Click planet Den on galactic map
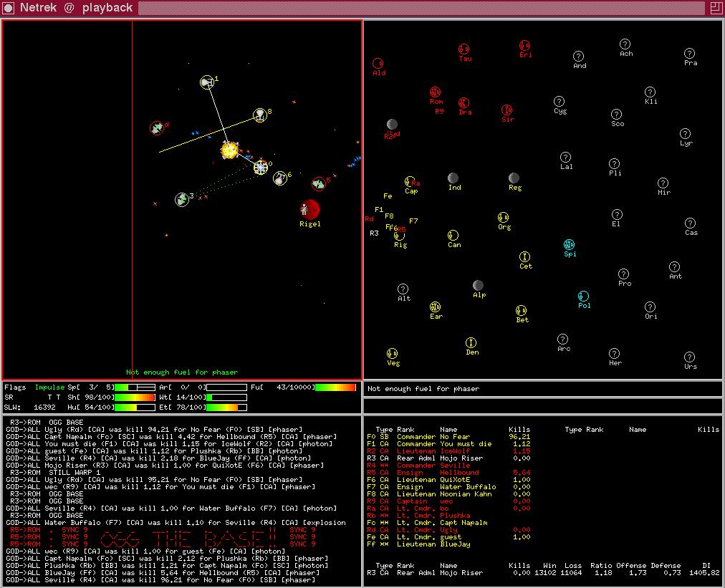Screen dimensions: 725x588 click(471, 342)
